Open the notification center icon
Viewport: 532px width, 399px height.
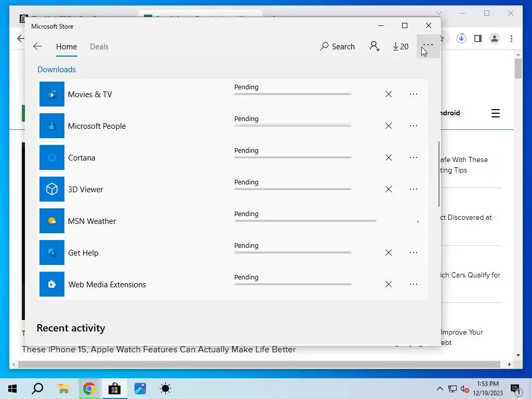[515, 389]
